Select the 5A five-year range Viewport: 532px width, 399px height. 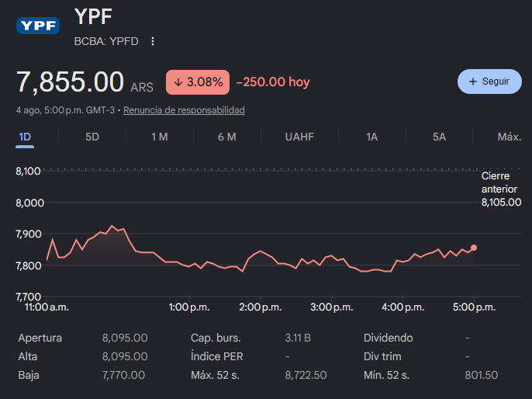439,137
